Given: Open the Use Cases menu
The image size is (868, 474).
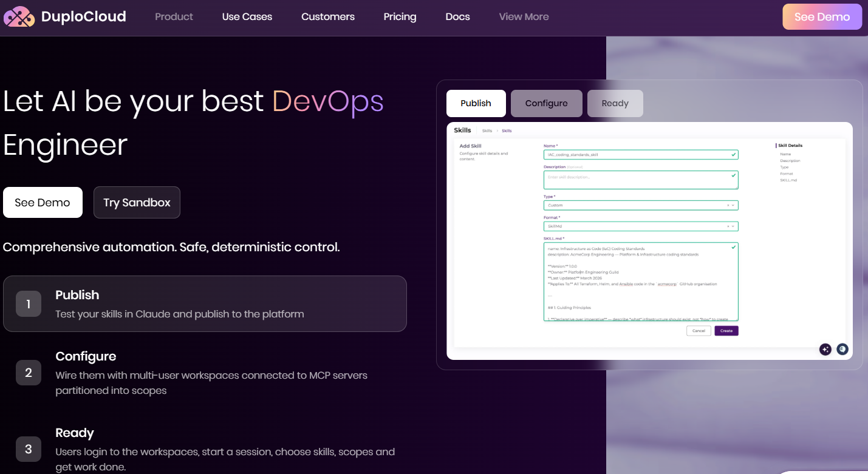Looking at the screenshot, I should click(247, 17).
